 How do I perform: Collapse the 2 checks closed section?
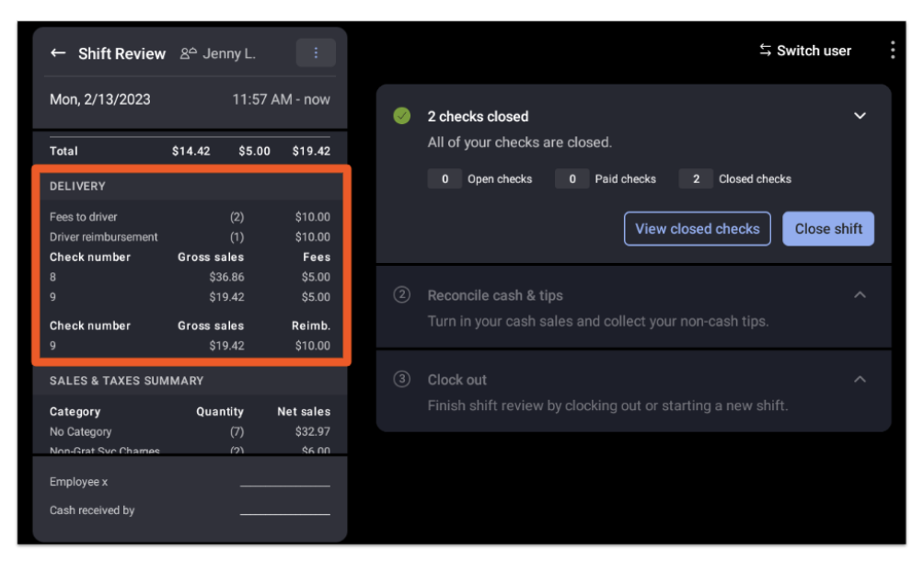[860, 116]
